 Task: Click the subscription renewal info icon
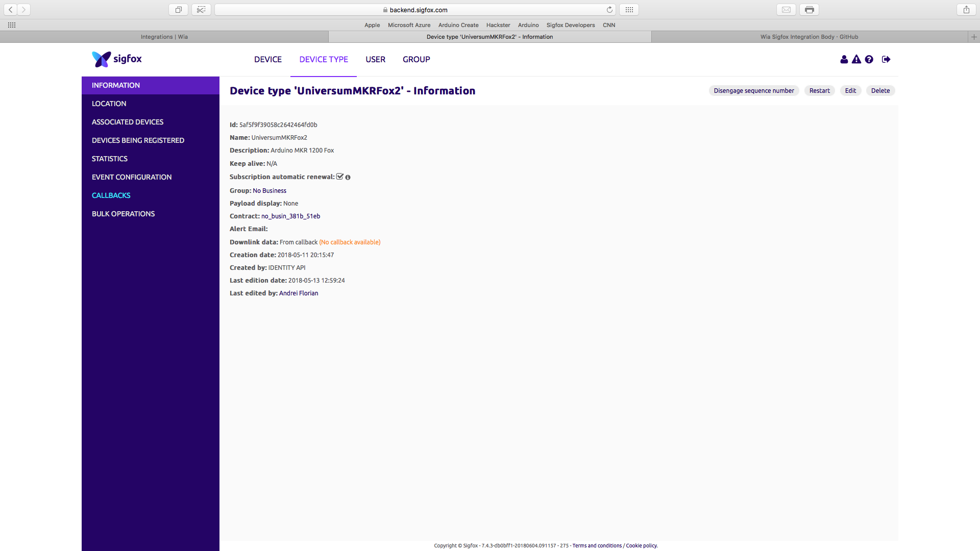[x=348, y=178]
